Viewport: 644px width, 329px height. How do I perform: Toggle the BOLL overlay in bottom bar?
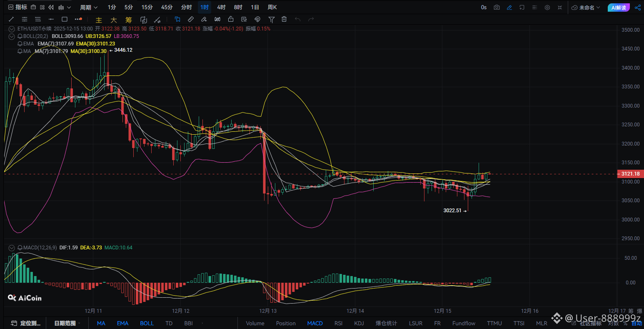tap(147, 323)
